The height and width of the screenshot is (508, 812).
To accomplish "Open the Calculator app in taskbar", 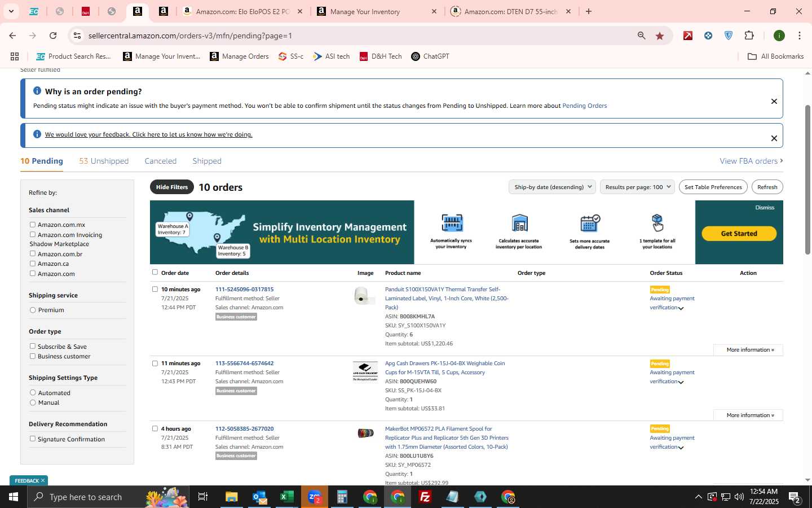I will (x=342, y=497).
